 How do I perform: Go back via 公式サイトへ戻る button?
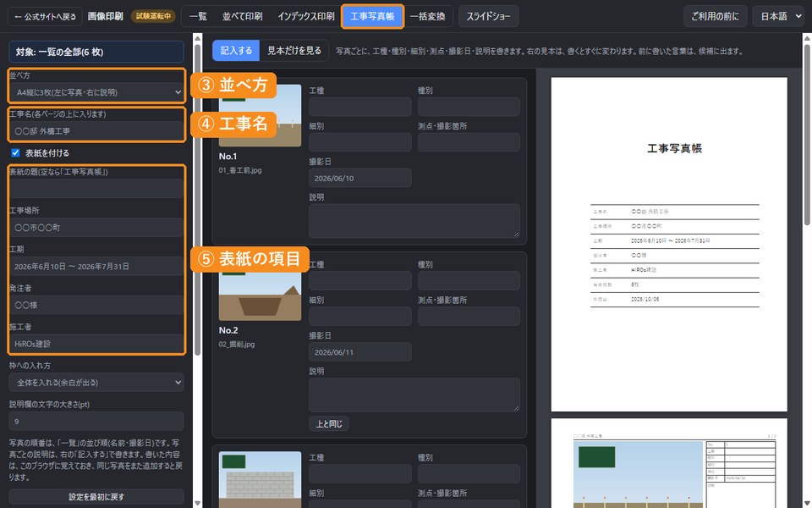coord(45,17)
